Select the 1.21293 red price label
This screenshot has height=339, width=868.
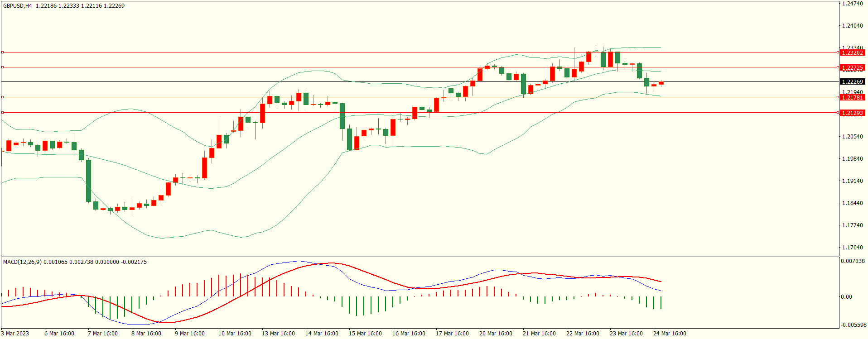852,113
